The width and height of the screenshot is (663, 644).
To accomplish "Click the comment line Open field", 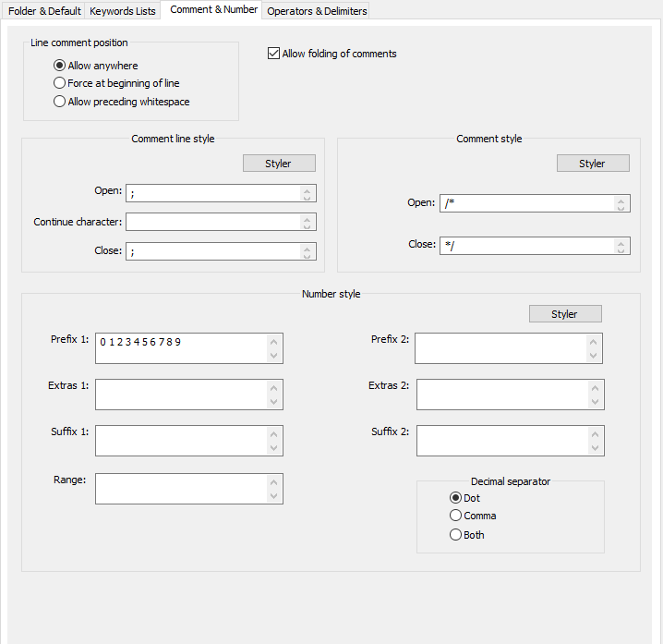I will click(212, 193).
